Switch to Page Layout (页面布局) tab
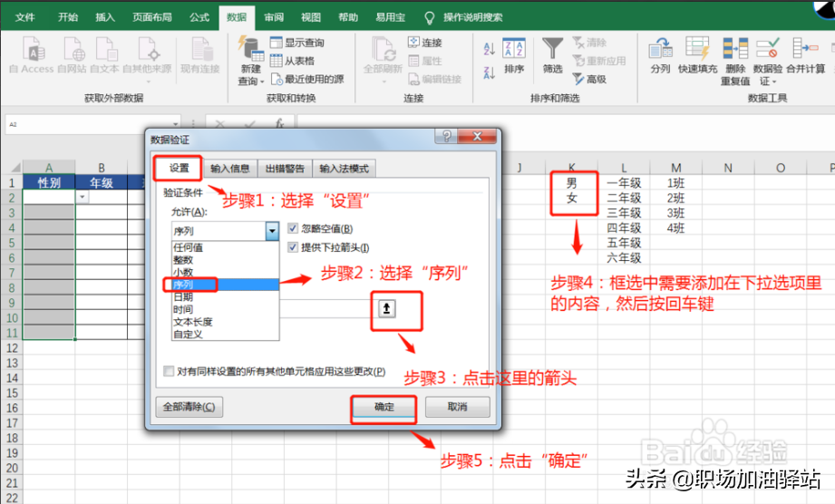The image size is (835, 504). [x=152, y=17]
